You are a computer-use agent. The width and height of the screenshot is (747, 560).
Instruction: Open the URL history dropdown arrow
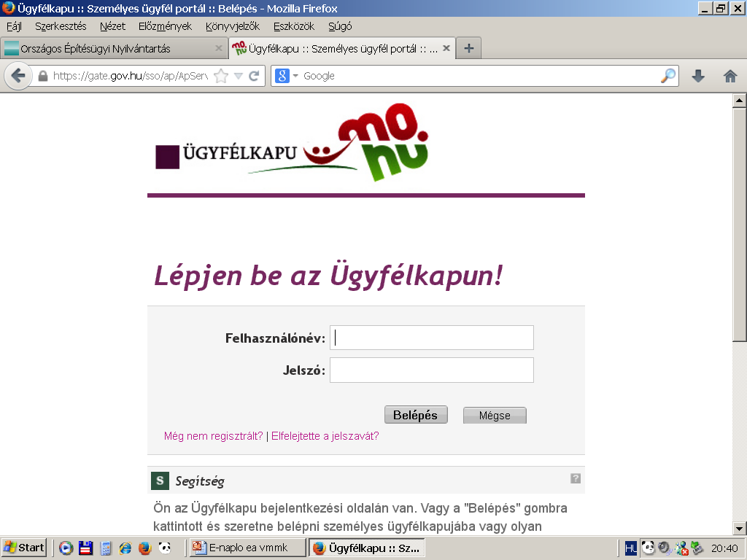tap(239, 76)
